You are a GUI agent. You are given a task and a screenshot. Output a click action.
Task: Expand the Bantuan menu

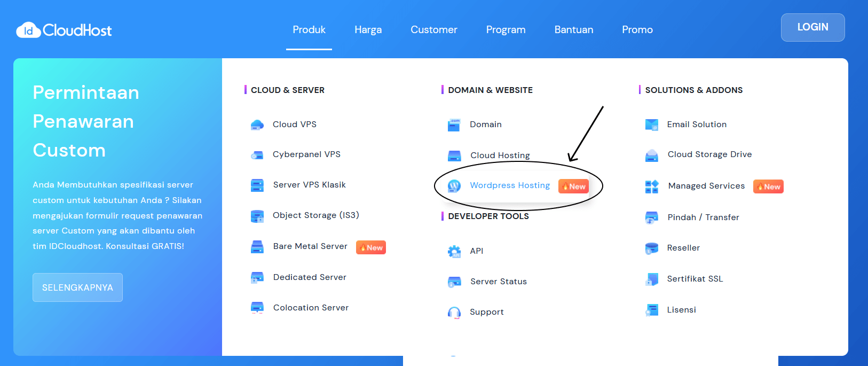click(x=573, y=30)
